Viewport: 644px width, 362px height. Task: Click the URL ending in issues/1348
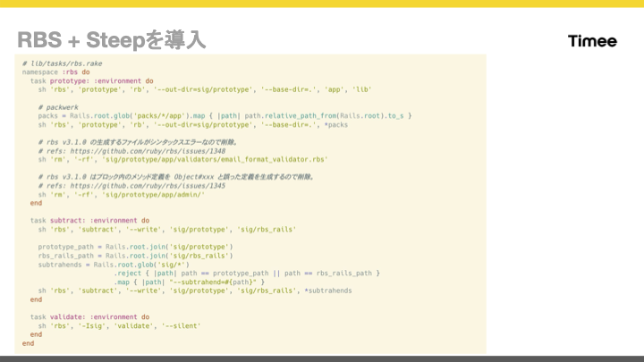148,151
